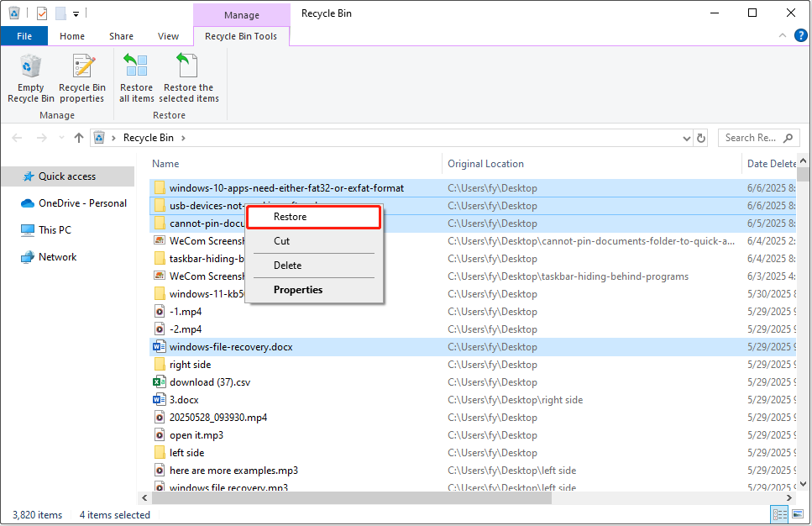Screen dimensions: 812x526
Task: Click the Recycle Bin icon in the address bar
Action: coord(100,137)
